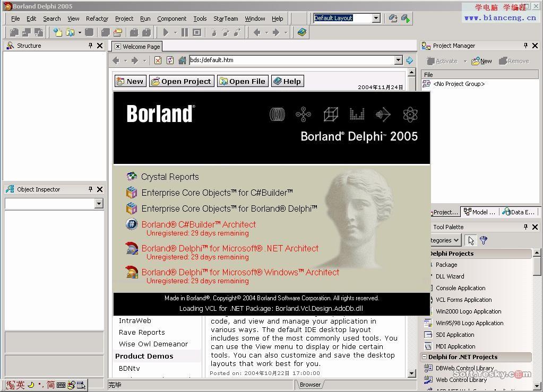Open the Object Inspector instance dropdown
This screenshot has height=392, width=543.
(x=99, y=204)
